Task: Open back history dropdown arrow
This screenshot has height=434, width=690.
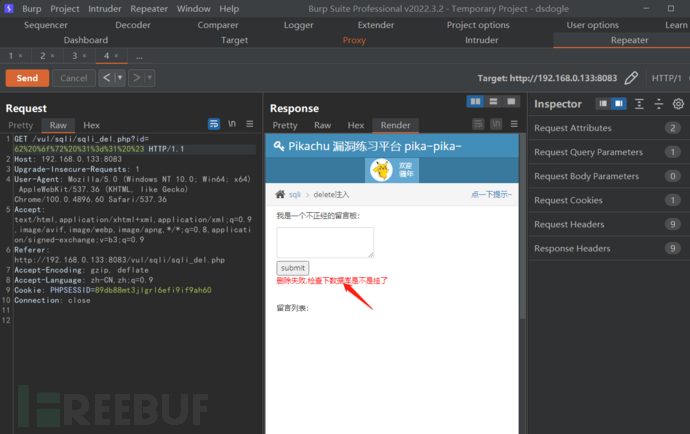Action: tap(120, 78)
